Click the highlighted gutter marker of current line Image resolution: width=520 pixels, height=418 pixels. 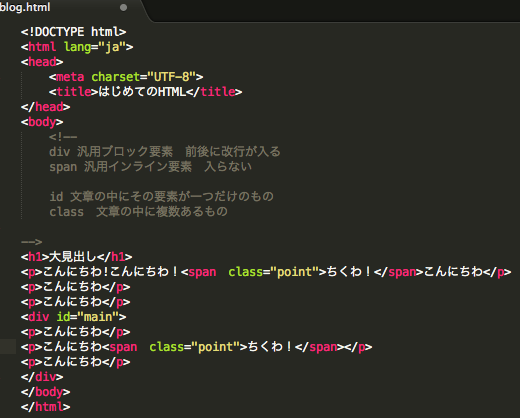click(8, 347)
